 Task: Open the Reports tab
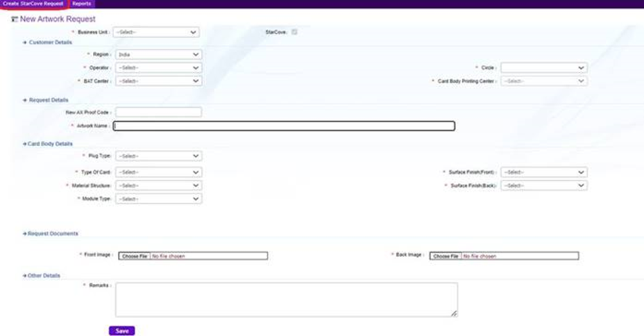point(82,4)
